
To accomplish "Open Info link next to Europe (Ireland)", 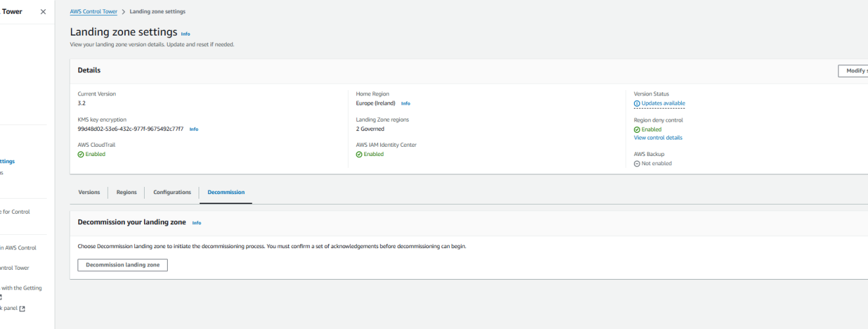I will click(406, 103).
